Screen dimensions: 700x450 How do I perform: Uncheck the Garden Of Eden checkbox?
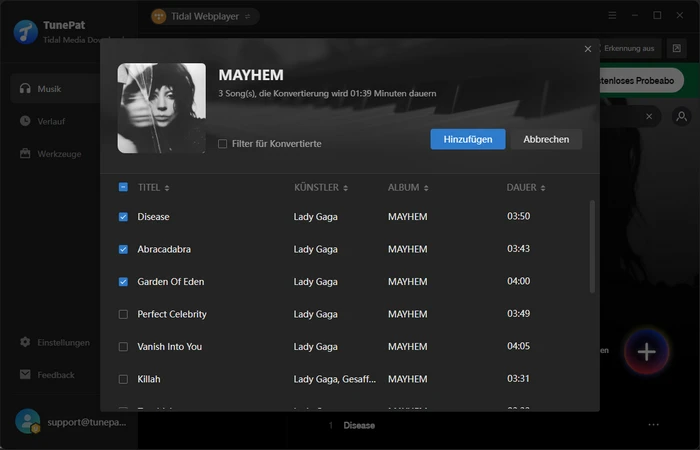(123, 282)
